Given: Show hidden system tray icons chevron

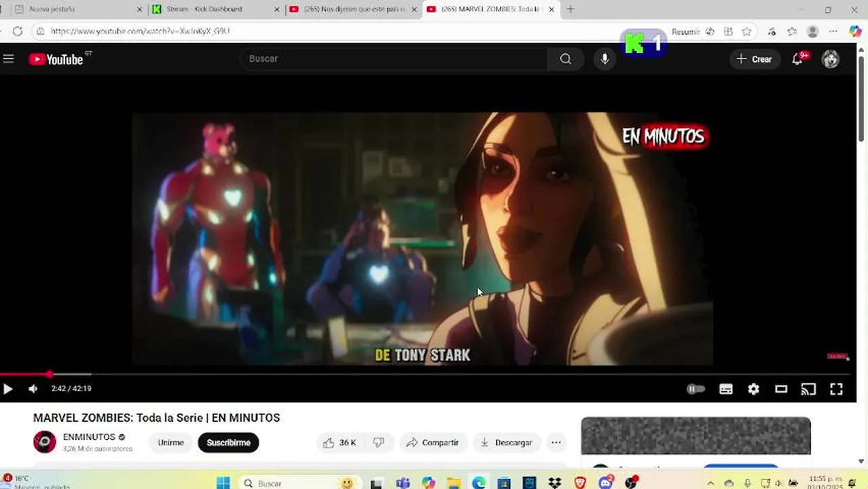Looking at the screenshot, I should (x=710, y=483).
